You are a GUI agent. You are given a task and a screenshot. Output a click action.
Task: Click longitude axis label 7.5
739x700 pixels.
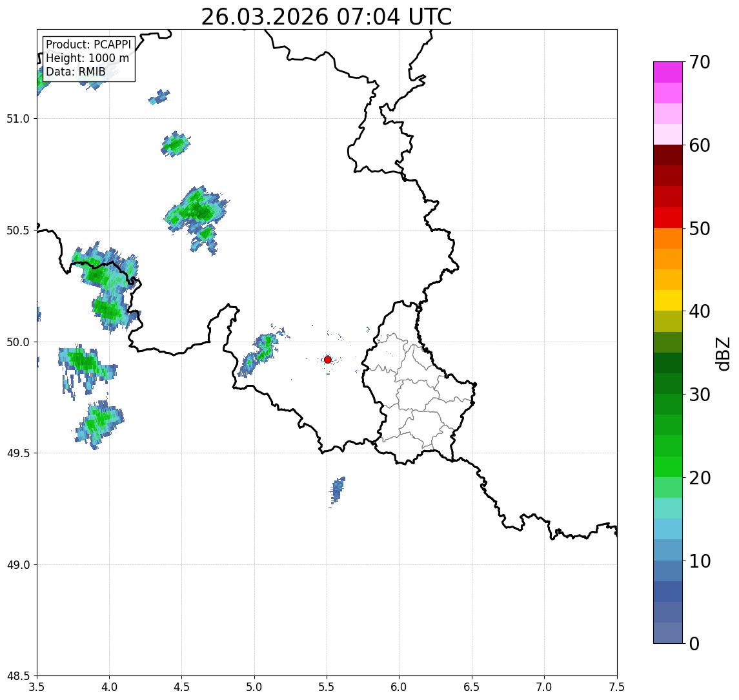click(x=617, y=687)
